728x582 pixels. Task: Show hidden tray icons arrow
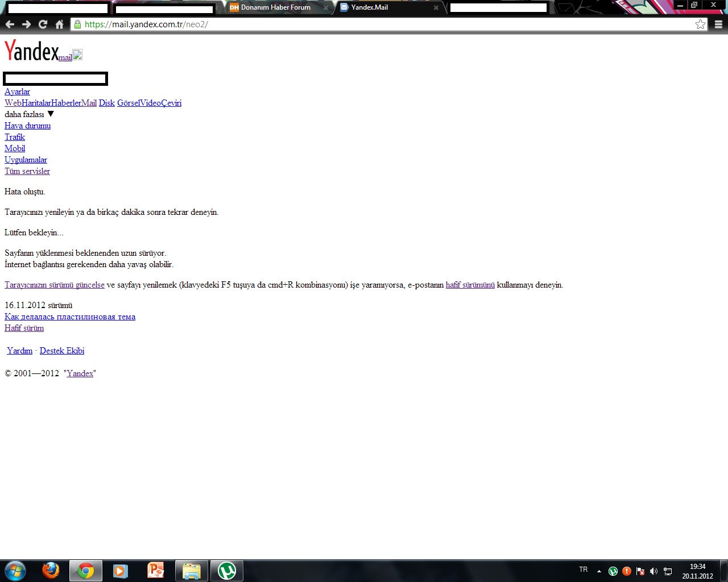coord(599,571)
